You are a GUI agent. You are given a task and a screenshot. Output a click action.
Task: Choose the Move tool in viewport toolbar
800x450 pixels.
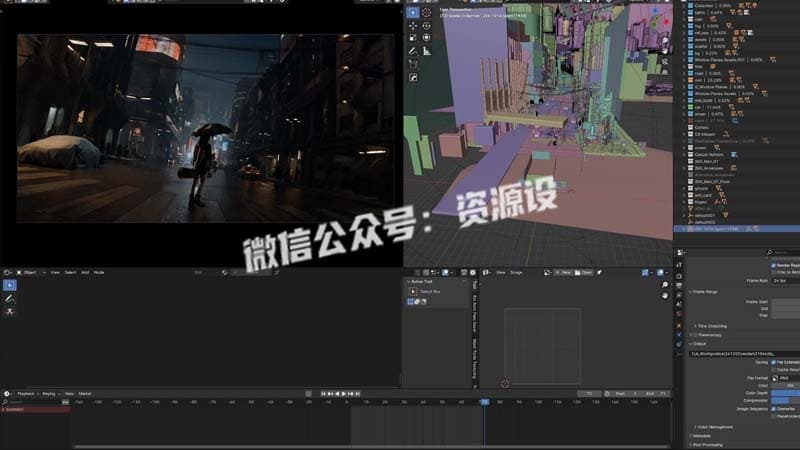(x=413, y=26)
